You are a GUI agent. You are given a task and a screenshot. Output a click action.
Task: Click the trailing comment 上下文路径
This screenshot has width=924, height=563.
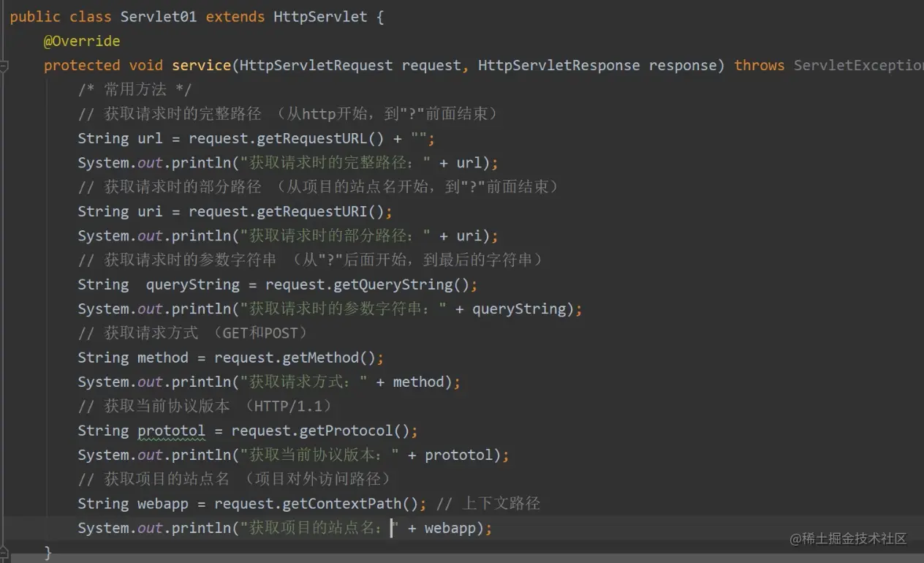click(x=488, y=504)
